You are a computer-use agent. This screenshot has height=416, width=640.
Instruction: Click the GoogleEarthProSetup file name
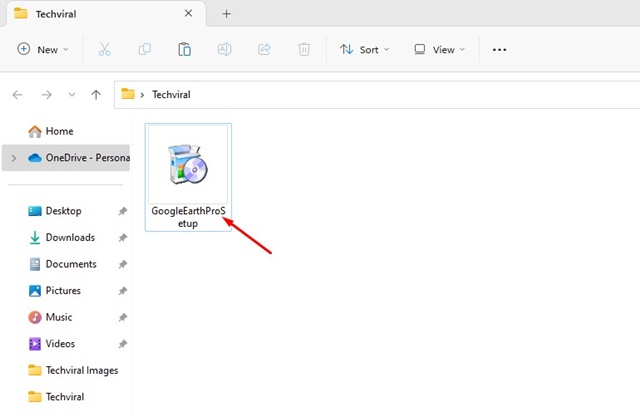[188, 217]
